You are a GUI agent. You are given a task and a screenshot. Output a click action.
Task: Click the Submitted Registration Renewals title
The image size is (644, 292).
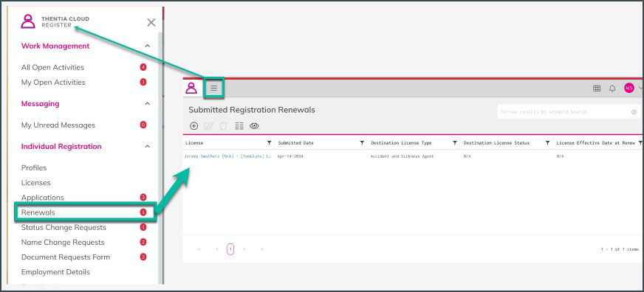tap(252, 110)
